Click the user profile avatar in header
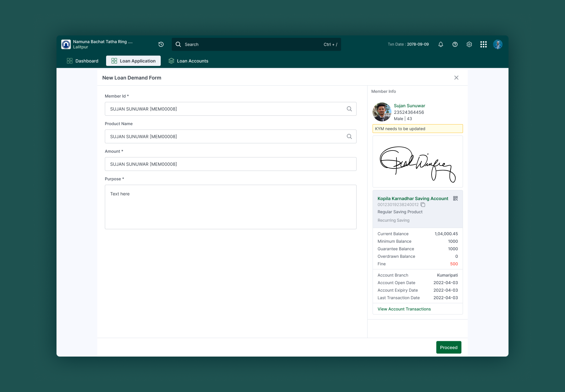 click(x=498, y=44)
